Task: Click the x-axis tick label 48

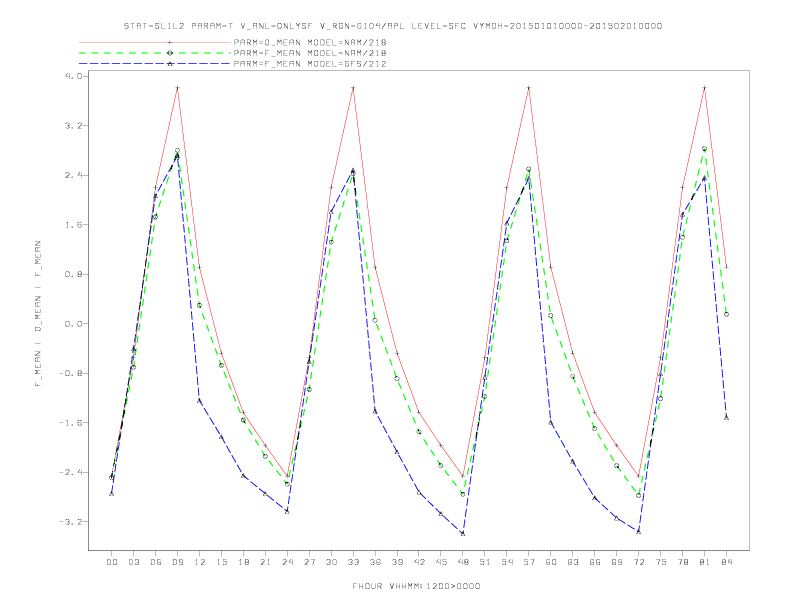Action: (x=463, y=562)
